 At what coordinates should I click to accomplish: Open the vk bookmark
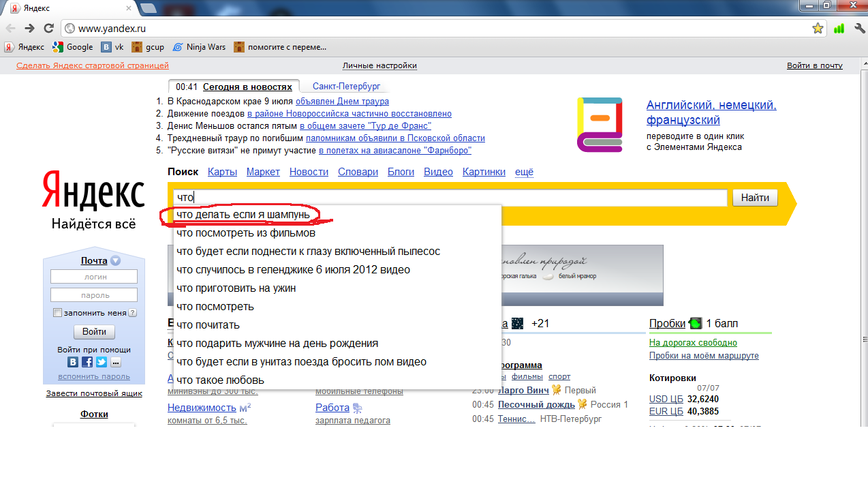[112, 47]
